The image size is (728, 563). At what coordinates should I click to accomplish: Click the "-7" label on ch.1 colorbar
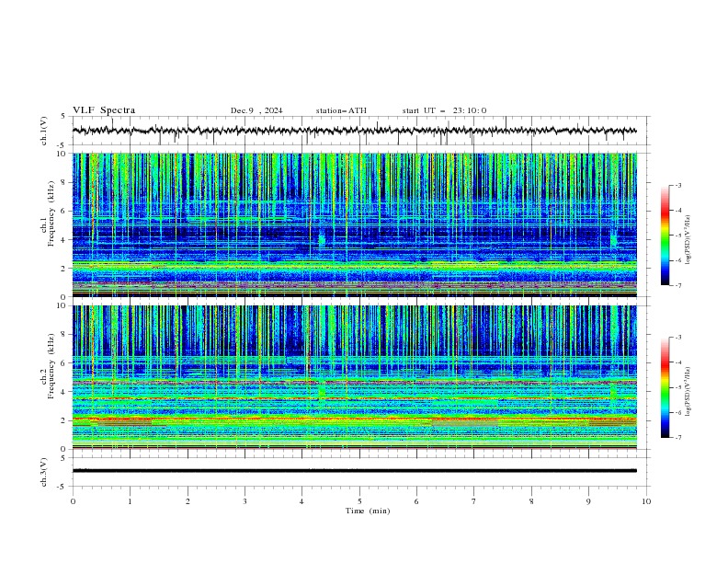pyautogui.click(x=678, y=285)
